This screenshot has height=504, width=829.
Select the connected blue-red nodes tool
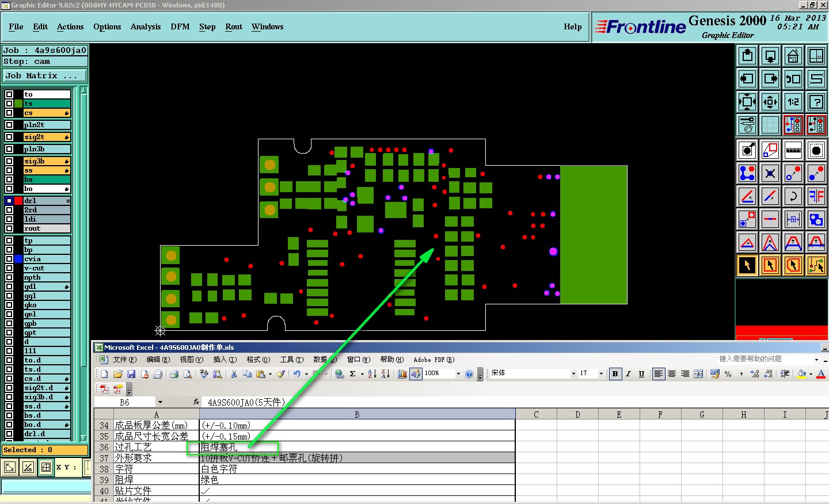747,173
